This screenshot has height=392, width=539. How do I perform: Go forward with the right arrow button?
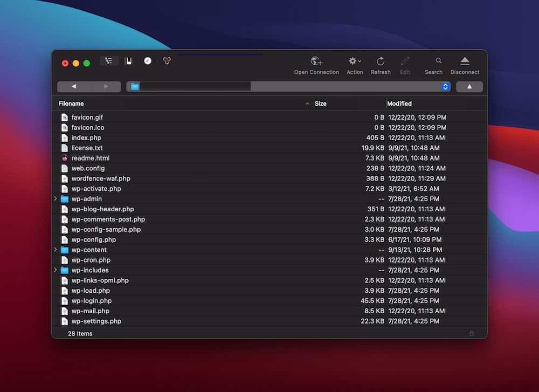click(106, 87)
